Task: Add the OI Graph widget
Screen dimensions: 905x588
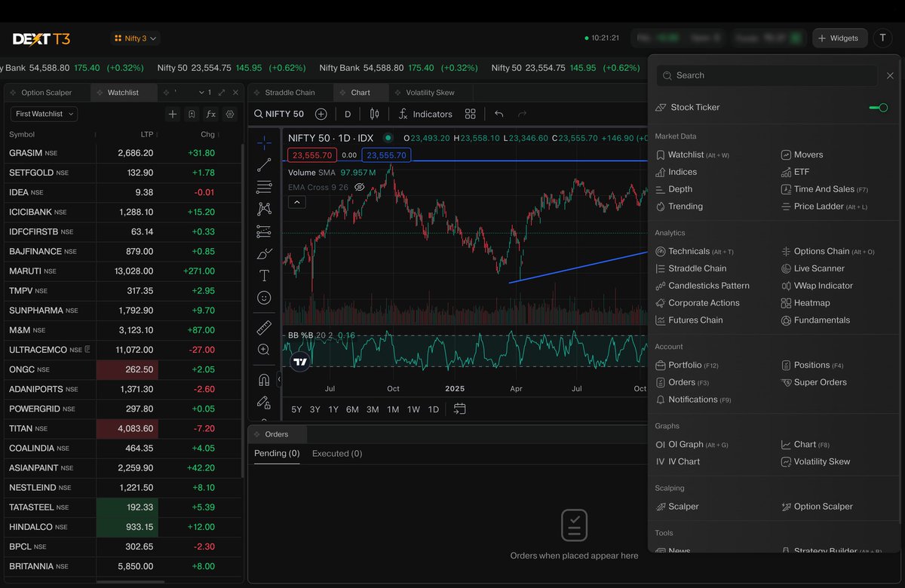Action: [x=692, y=445]
